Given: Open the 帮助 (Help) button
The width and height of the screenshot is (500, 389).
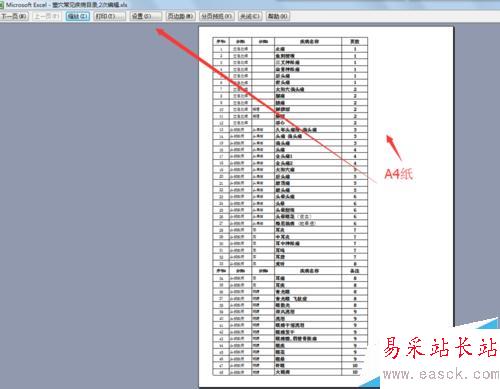Looking at the screenshot, I should 278,16.
